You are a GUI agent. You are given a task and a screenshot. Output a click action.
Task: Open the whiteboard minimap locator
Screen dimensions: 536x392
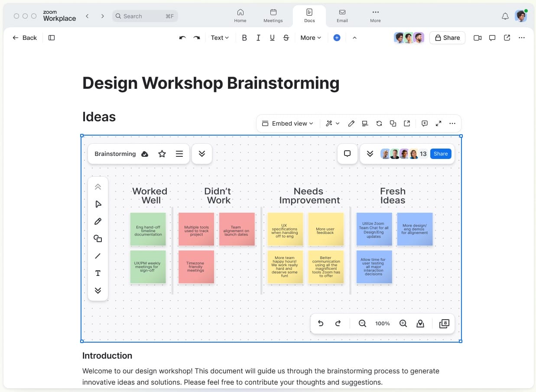pyautogui.click(x=420, y=323)
